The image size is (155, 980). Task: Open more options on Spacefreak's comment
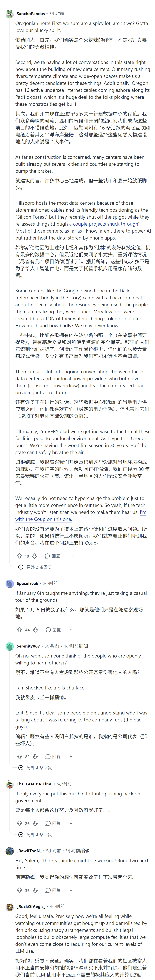pos(72,630)
